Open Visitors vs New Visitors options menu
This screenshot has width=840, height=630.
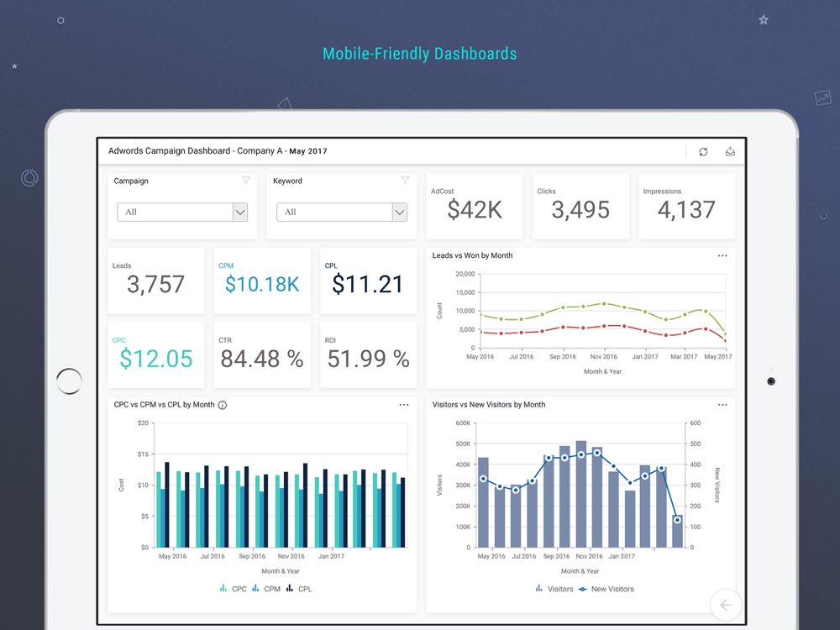coord(722,405)
